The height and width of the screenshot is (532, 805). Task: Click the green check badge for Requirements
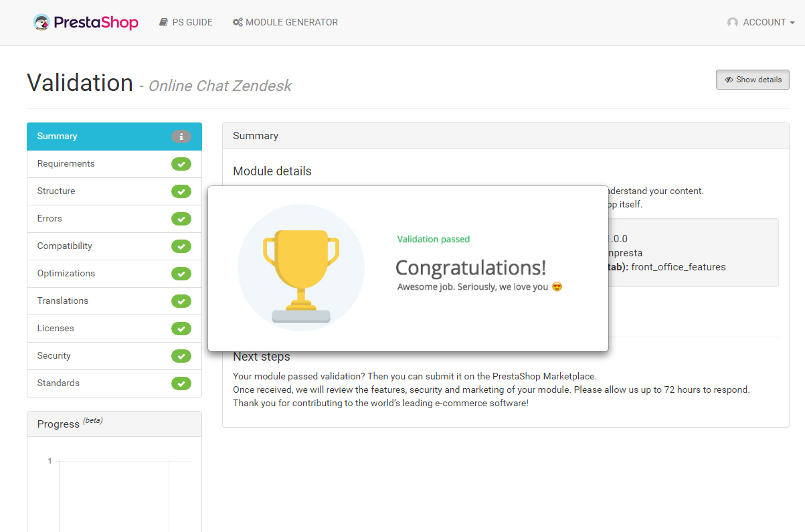click(x=181, y=164)
